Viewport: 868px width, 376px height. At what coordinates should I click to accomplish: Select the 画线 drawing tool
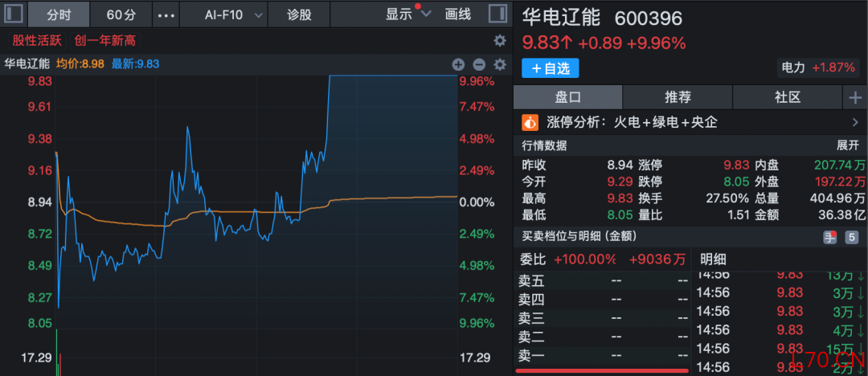pos(458,14)
